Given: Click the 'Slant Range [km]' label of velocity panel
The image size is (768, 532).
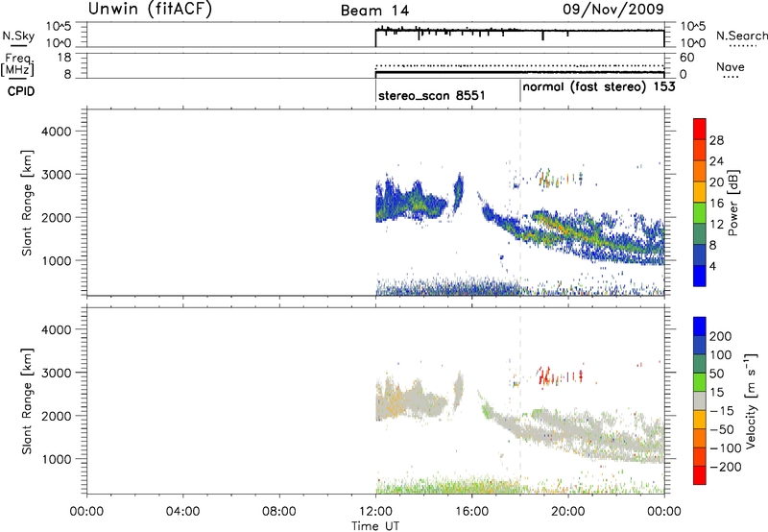Looking at the screenshot, I should tap(27, 401).
